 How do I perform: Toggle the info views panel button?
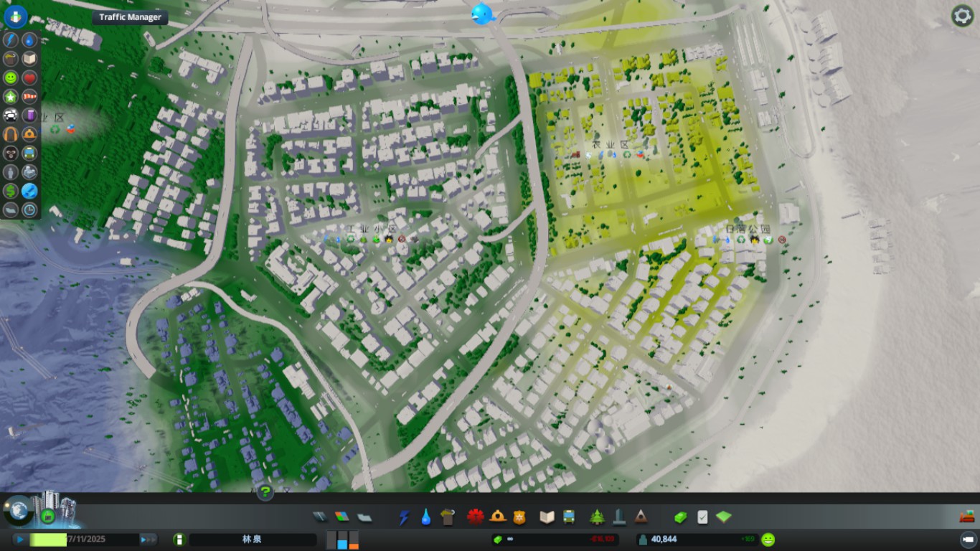coord(15,16)
